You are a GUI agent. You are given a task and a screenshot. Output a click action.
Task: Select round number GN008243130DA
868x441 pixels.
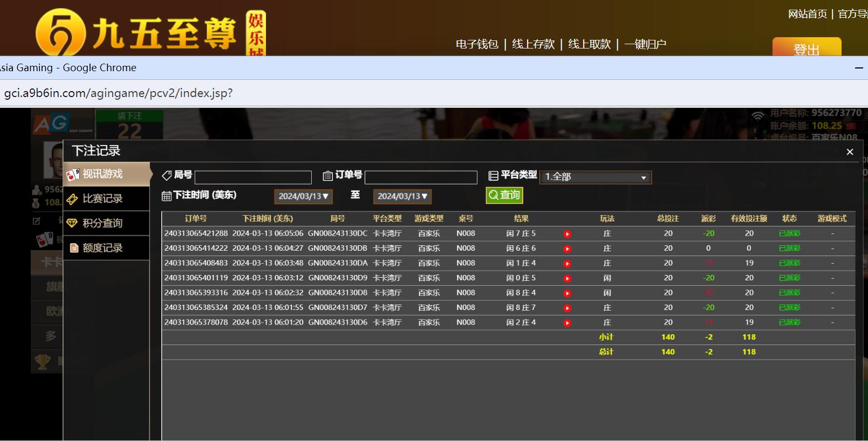(338, 263)
